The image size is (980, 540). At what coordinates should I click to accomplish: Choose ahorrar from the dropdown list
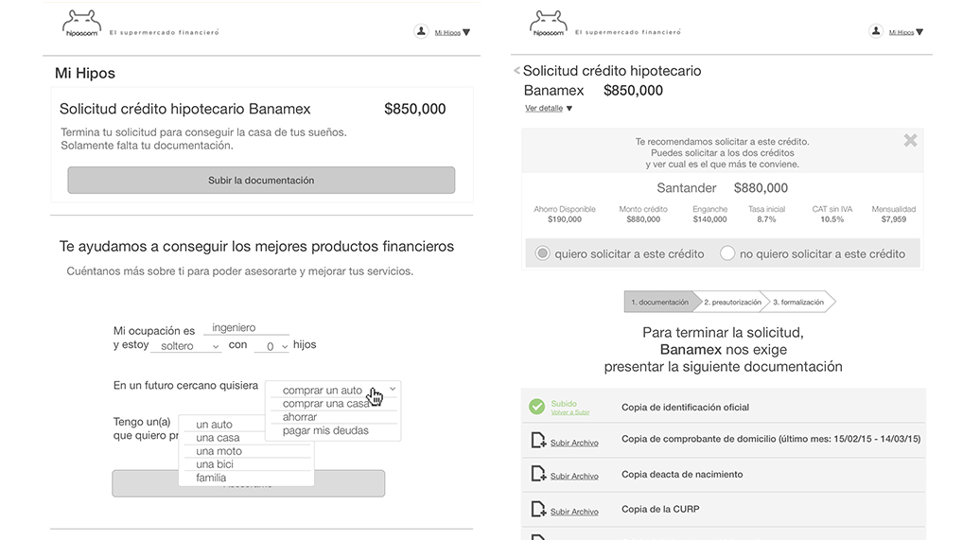click(299, 417)
